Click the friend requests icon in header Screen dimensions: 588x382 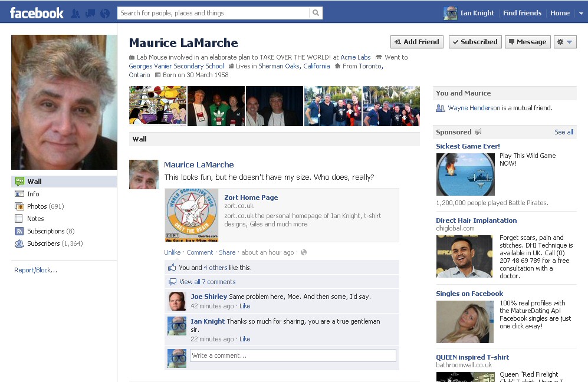(x=75, y=13)
